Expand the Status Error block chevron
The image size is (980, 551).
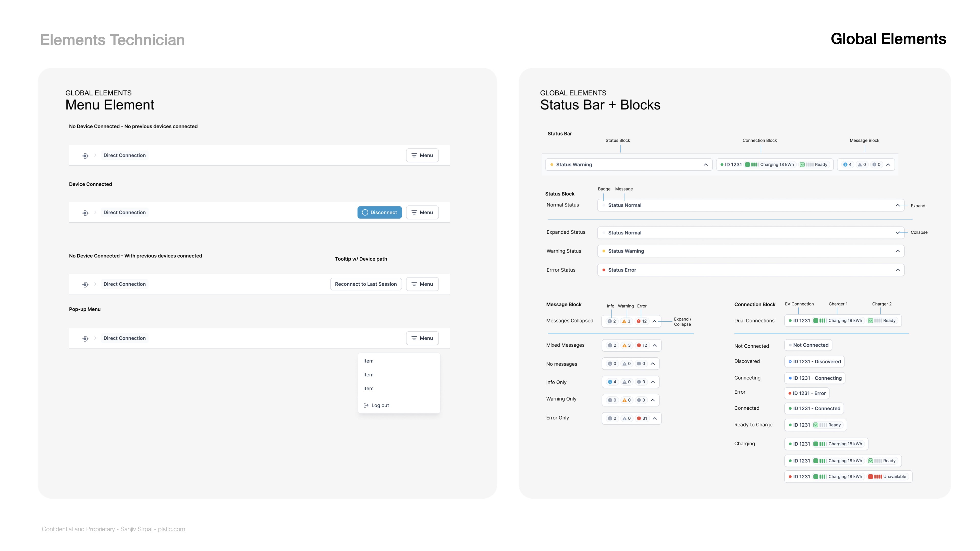[x=898, y=270]
